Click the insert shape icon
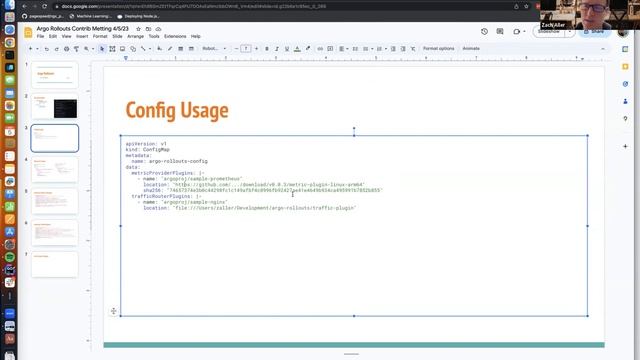 [x=133, y=49]
